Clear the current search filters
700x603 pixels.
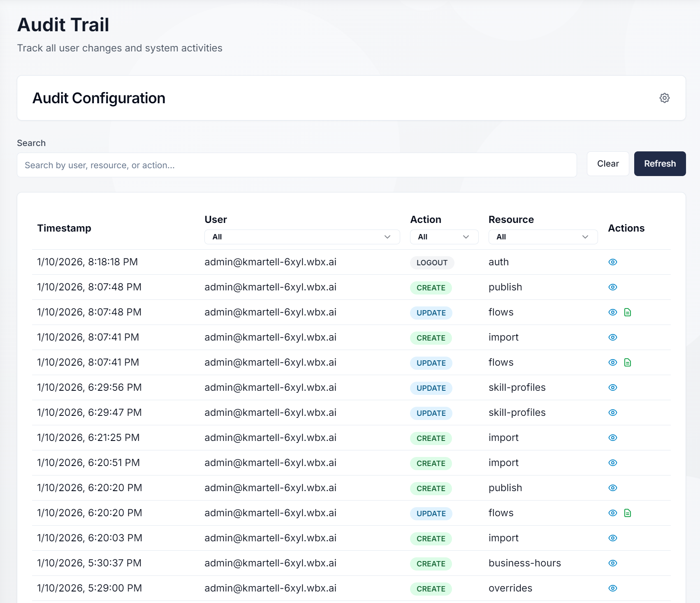607,163
